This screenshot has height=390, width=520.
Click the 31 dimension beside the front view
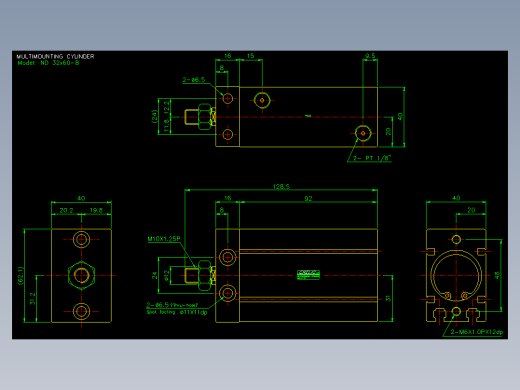click(388, 298)
